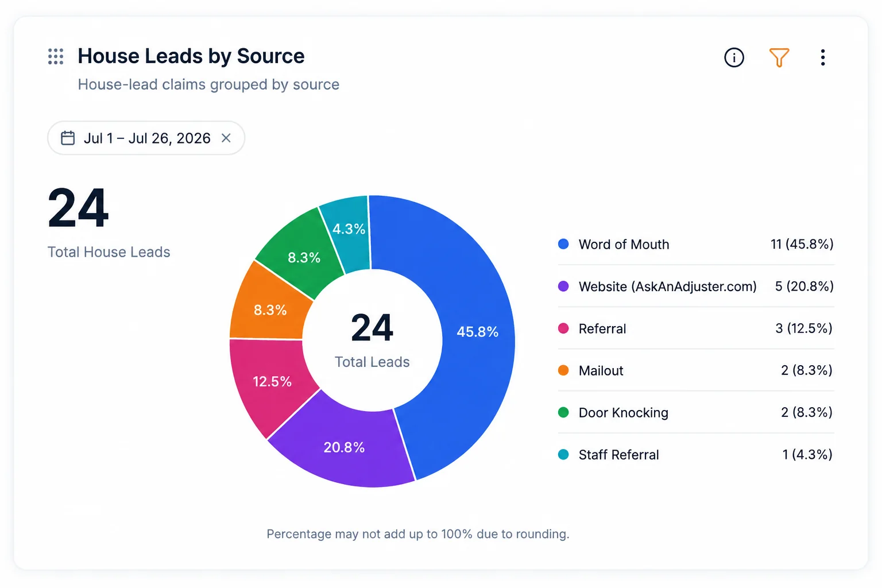Click the Word of Mouth legend label
882x588 pixels.
coord(624,244)
